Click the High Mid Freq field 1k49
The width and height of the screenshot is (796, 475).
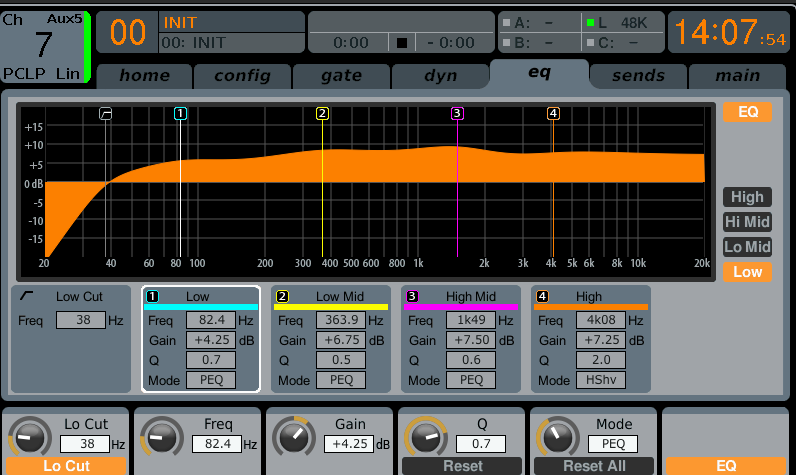471,320
